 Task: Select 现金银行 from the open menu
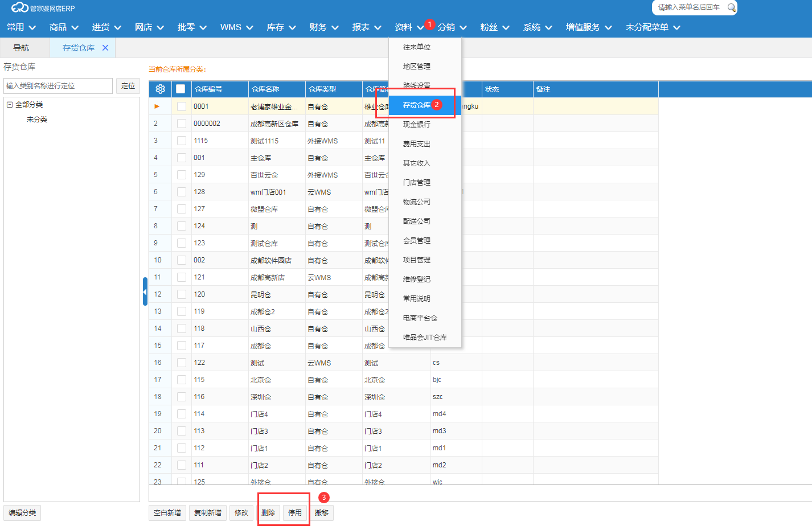[x=417, y=124]
